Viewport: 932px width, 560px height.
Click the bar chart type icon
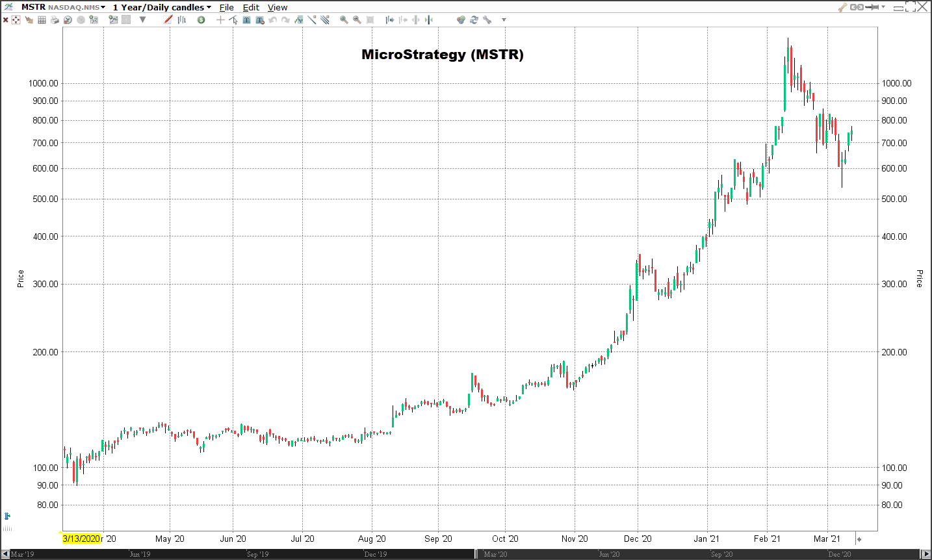[181, 19]
